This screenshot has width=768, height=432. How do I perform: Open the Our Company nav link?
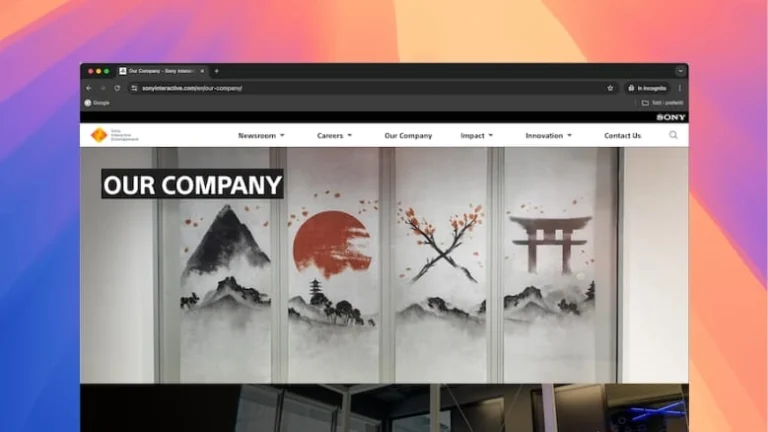pos(408,136)
